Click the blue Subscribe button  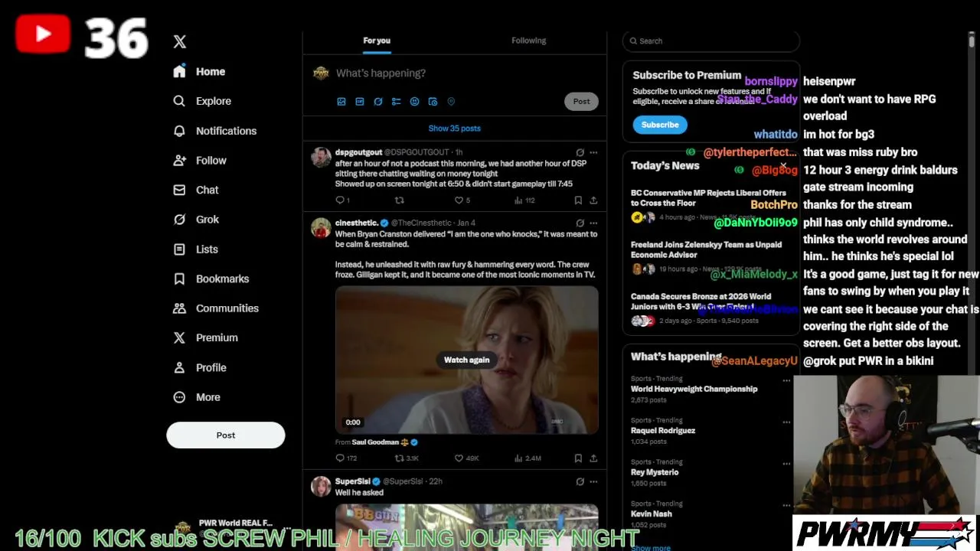click(660, 125)
